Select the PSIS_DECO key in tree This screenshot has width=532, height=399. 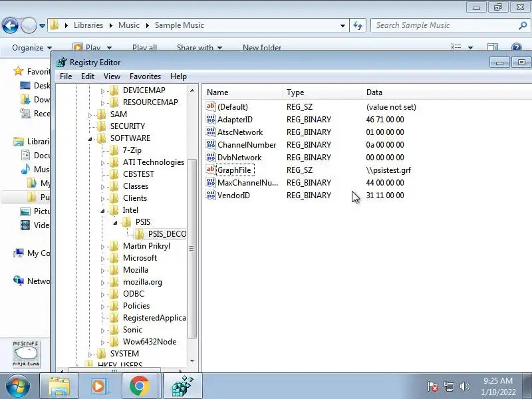[x=167, y=234]
